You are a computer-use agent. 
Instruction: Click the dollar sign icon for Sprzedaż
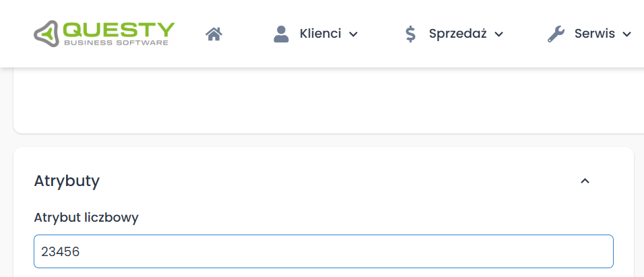(410, 34)
